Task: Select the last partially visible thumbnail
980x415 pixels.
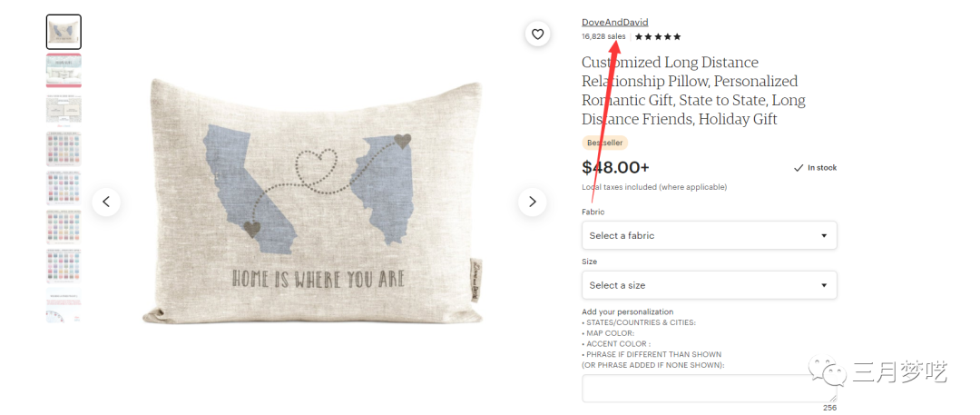Action: (64, 306)
